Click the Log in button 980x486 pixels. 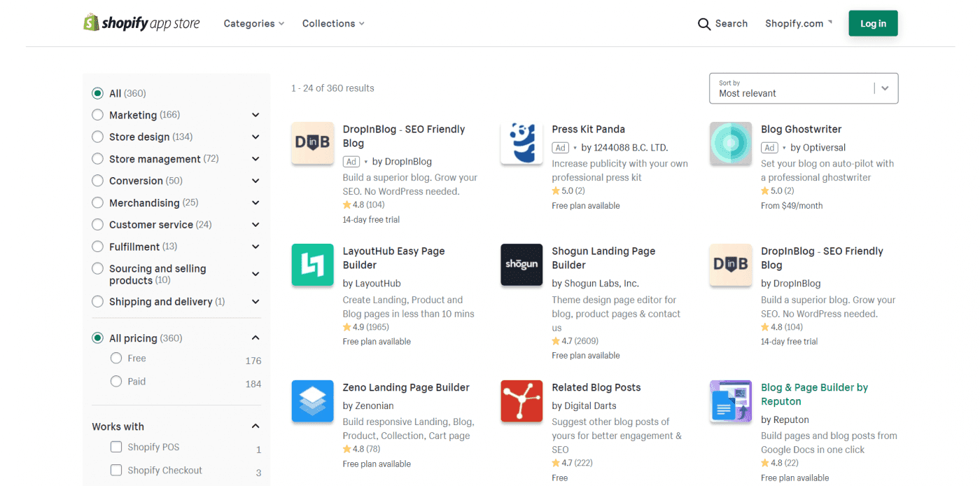(873, 23)
